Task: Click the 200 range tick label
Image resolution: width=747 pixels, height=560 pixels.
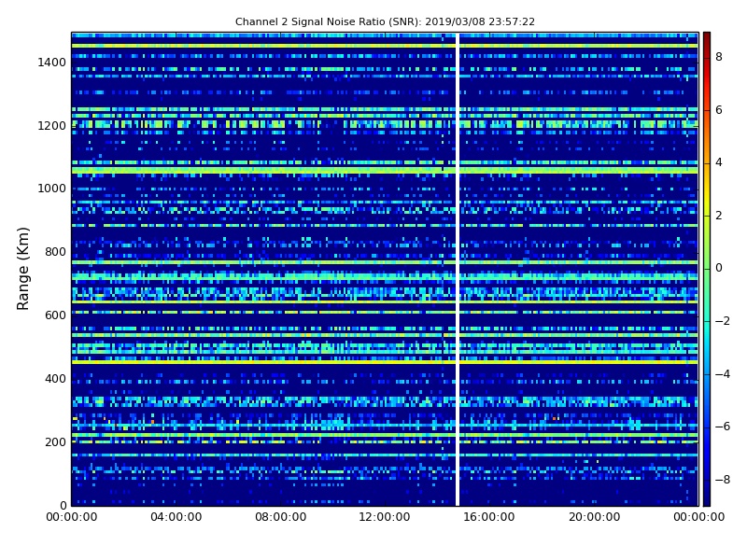Action: [x=55, y=441]
